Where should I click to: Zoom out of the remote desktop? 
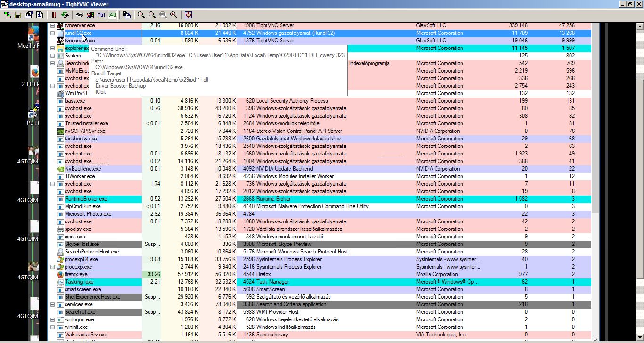(152, 15)
